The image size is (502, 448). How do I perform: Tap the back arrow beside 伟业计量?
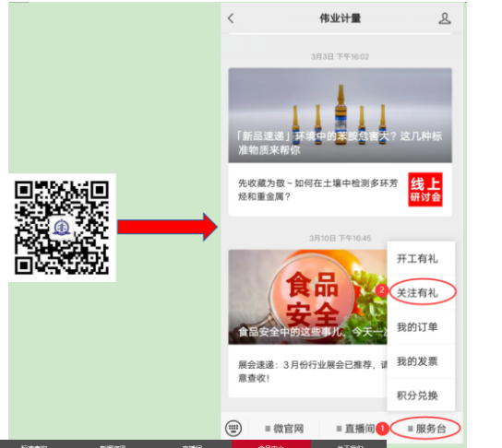[231, 18]
